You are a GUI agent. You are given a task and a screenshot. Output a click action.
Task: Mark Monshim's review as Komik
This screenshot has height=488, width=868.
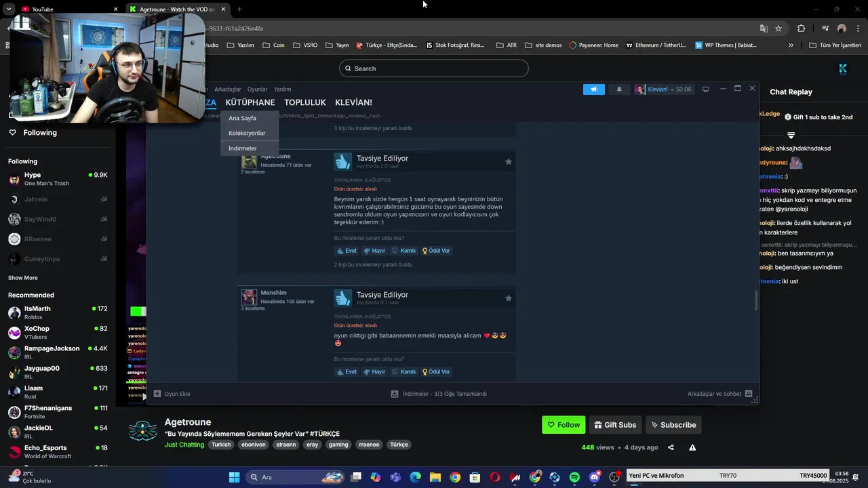pos(404,372)
